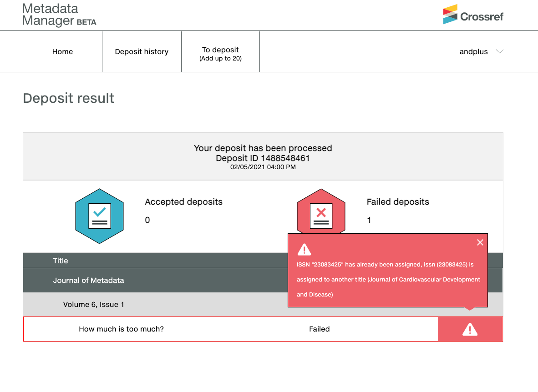The width and height of the screenshot is (538, 392).
Task: Click the Crossref logo
Action: coord(473,15)
